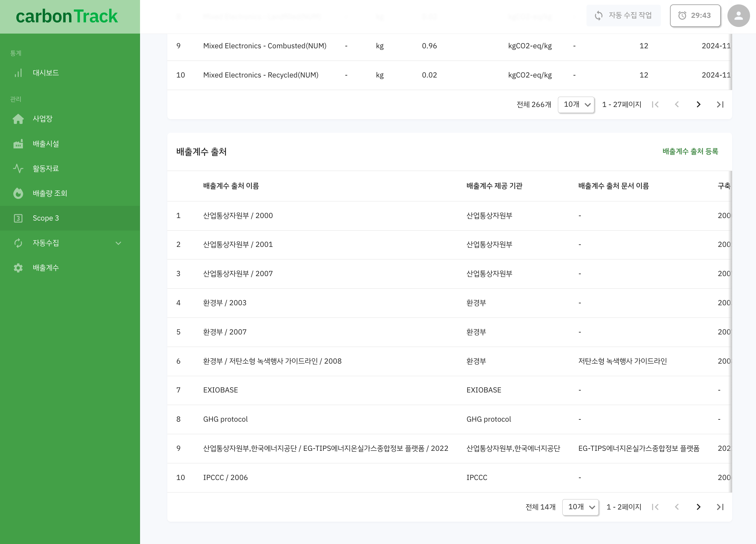Screen dimensions: 756x544
Task: Click next page in 배출계수 출처 section
Action: (x=698, y=507)
